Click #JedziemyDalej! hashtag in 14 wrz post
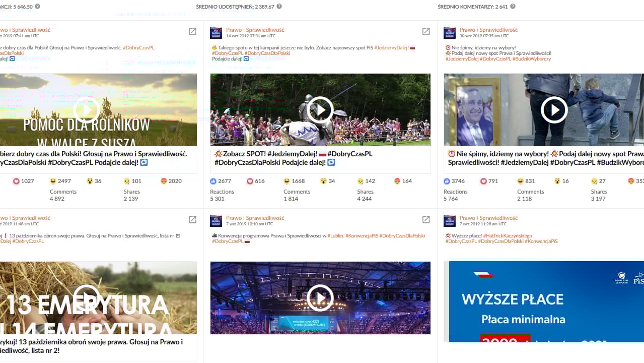 pyautogui.click(x=391, y=47)
